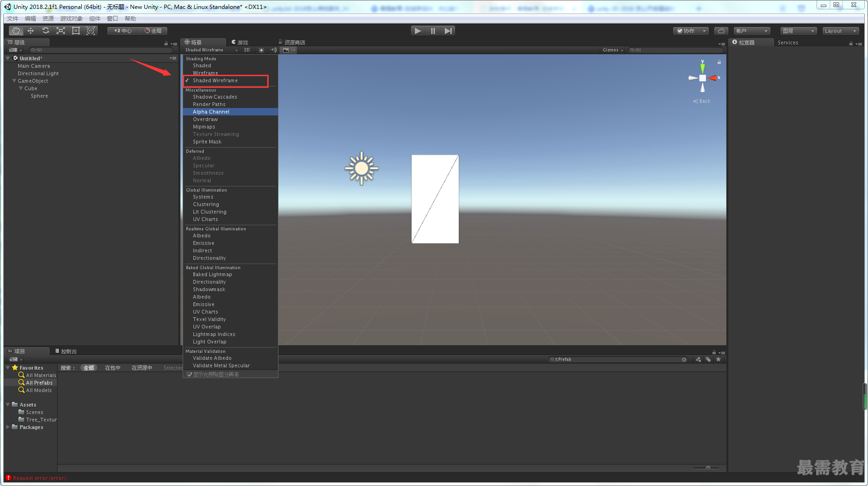This screenshot has height=486, width=868.
Task: Select Sphere in hierarchy
Action: 39,96
